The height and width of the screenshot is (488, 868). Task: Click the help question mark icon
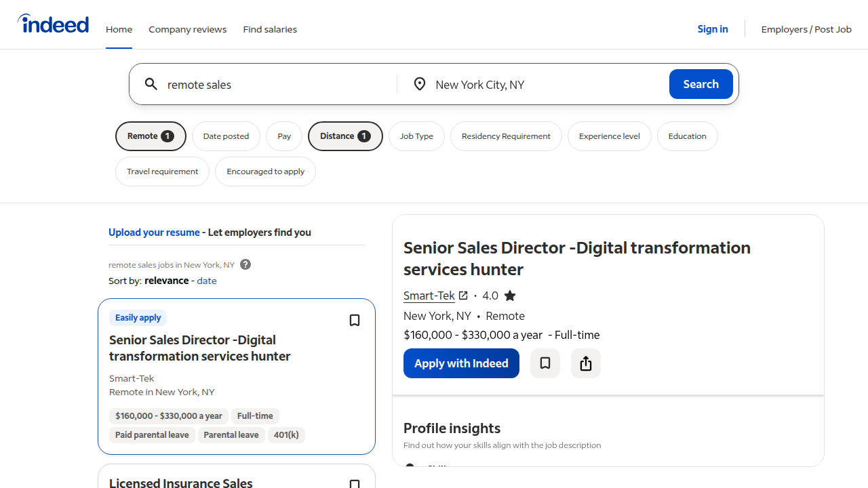[245, 264]
